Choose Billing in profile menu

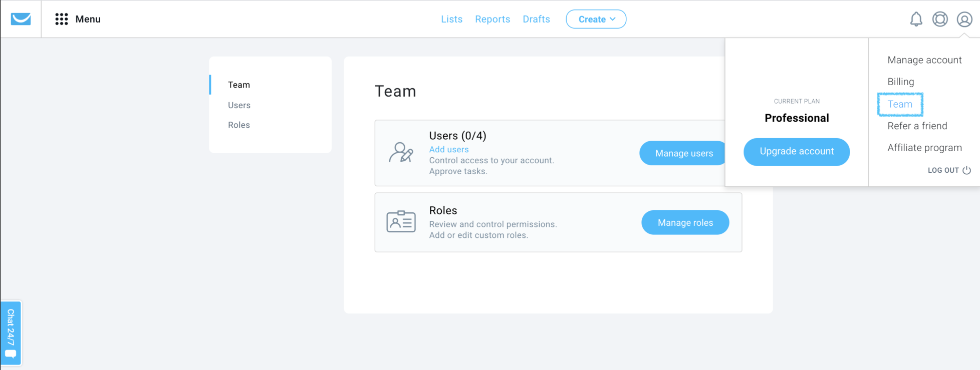(x=901, y=82)
